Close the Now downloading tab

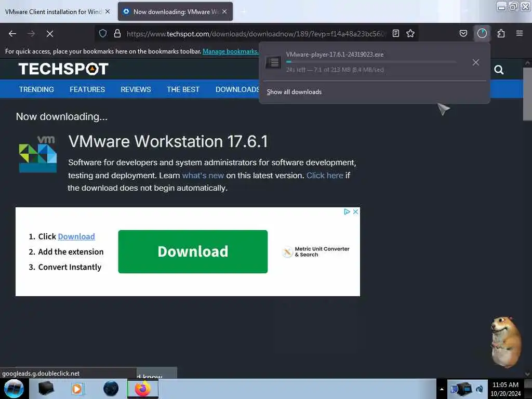click(224, 11)
